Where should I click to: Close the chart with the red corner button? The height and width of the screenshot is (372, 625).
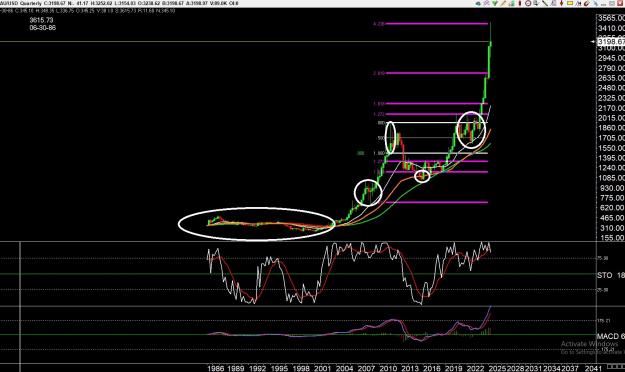[x=621, y=3]
